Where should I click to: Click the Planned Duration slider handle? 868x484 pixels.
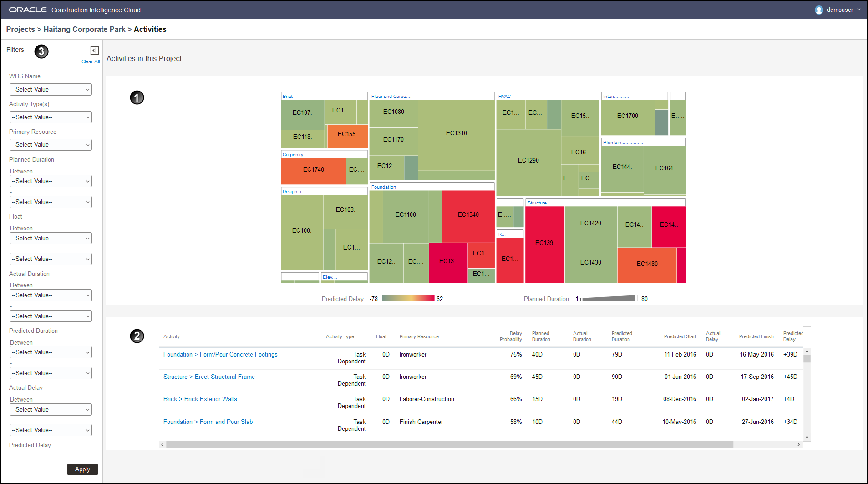(x=637, y=298)
